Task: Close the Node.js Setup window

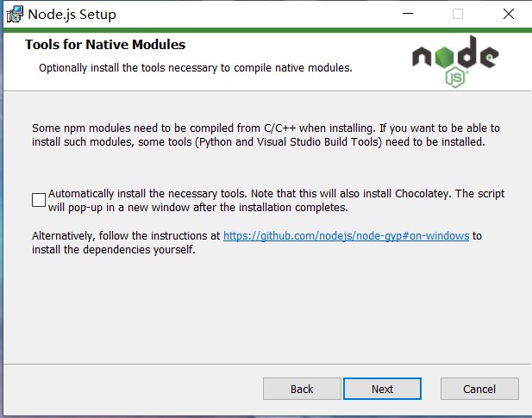Action: (x=508, y=14)
